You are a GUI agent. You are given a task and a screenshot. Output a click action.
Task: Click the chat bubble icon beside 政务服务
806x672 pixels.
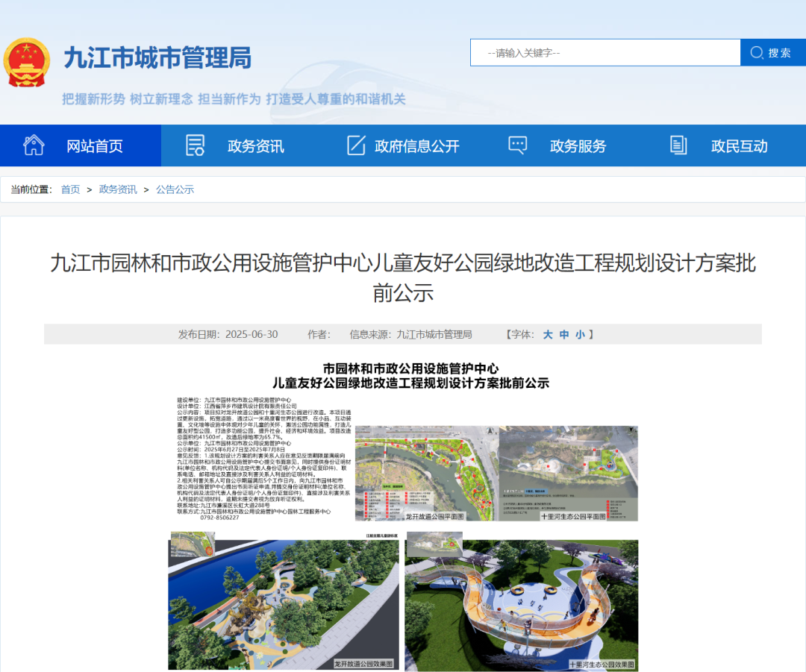tap(517, 145)
